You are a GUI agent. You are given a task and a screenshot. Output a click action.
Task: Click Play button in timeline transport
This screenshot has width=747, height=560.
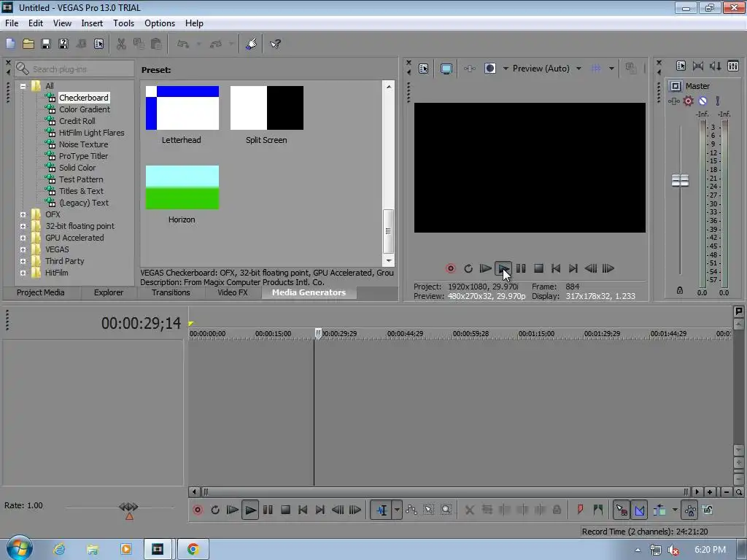(250, 510)
